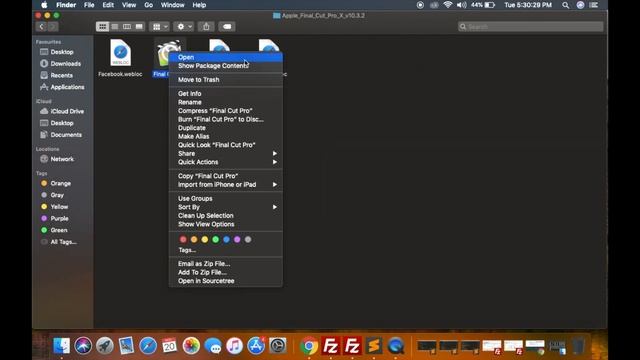Open Sublime Text from the Dock
This screenshot has height=360, width=640.
pyautogui.click(x=374, y=346)
